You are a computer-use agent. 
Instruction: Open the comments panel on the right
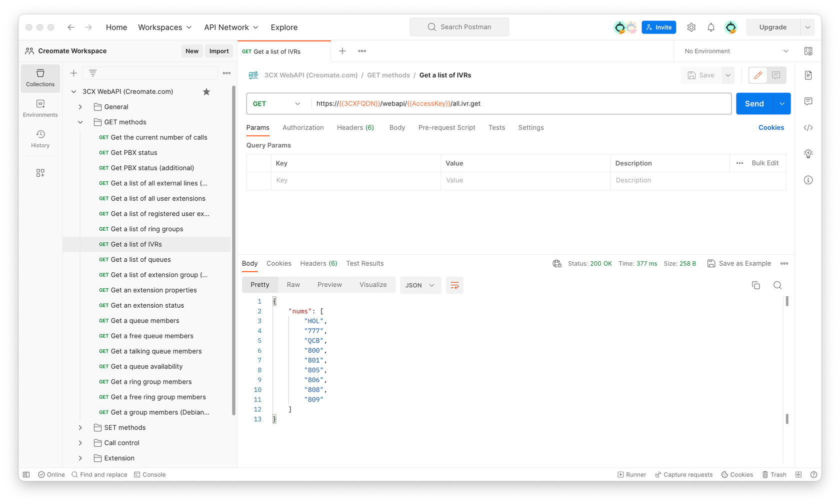pyautogui.click(x=808, y=101)
